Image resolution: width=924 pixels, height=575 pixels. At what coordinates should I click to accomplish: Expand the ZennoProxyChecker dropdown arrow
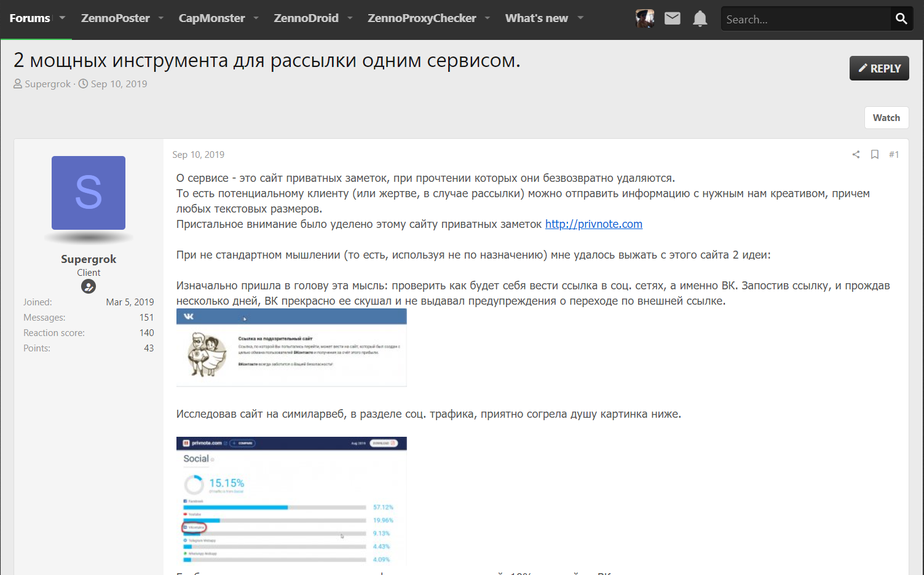(x=488, y=18)
